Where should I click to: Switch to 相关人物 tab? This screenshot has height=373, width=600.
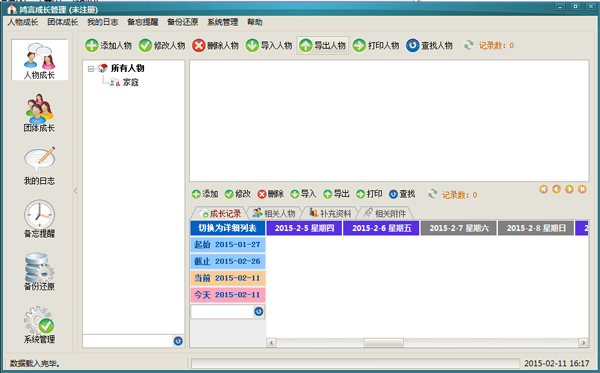coord(274,213)
